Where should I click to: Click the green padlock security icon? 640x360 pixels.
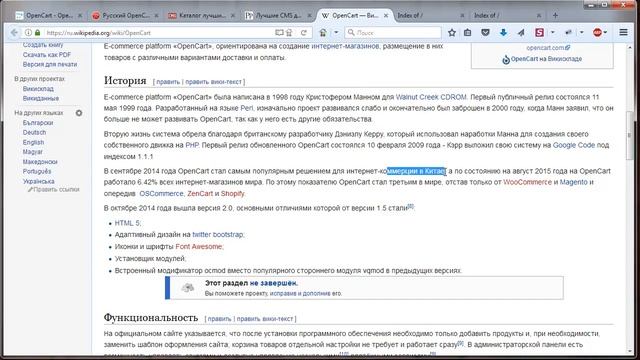(x=38, y=33)
